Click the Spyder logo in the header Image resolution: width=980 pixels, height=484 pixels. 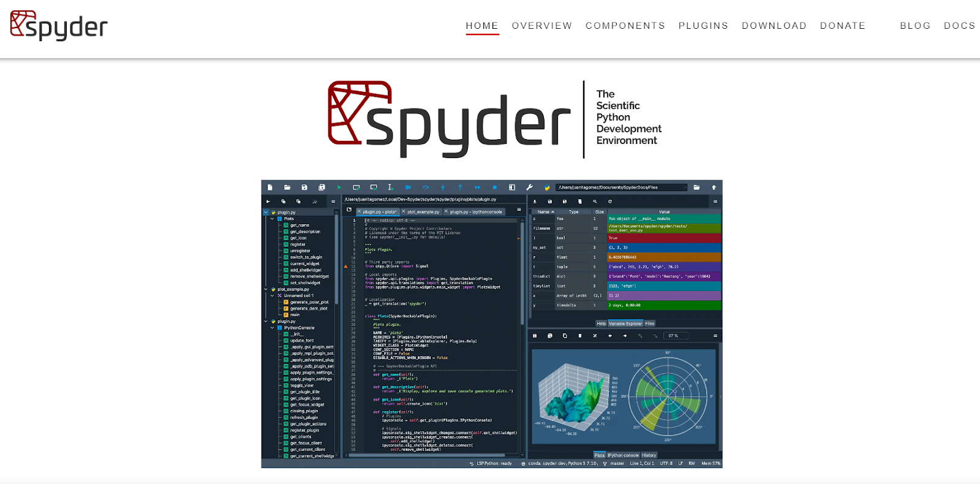[59, 26]
